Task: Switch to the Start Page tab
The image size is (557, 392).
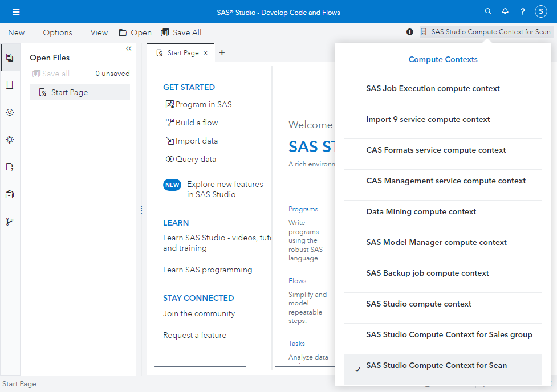Action: click(184, 52)
